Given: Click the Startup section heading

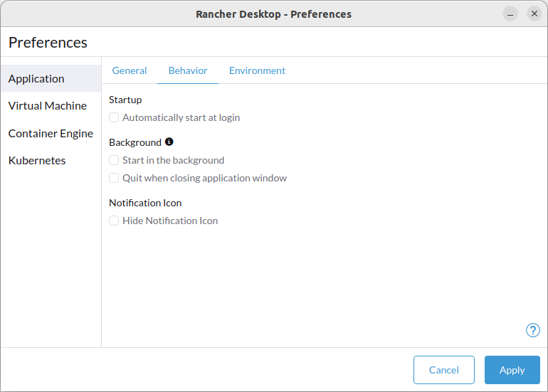Looking at the screenshot, I should coord(125,100).
